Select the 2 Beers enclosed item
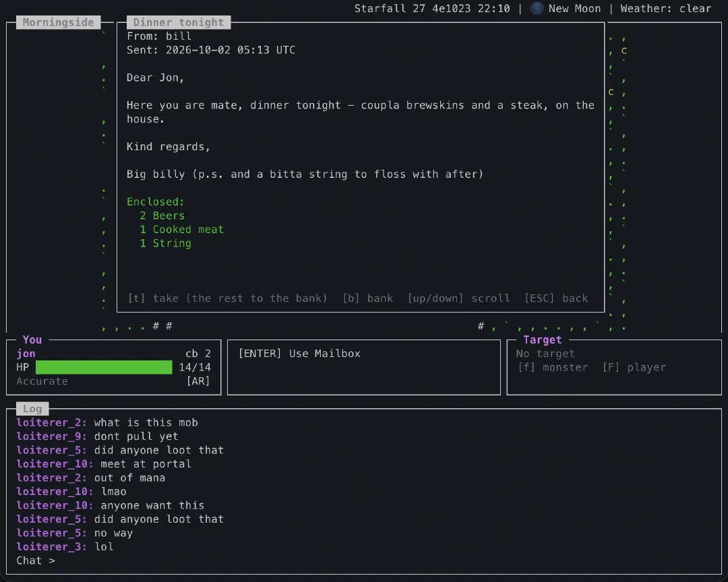 tap(162, 216)
